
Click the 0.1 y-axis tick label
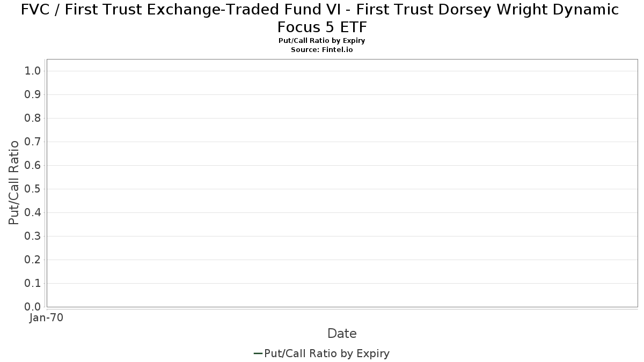tap(33, 283)
